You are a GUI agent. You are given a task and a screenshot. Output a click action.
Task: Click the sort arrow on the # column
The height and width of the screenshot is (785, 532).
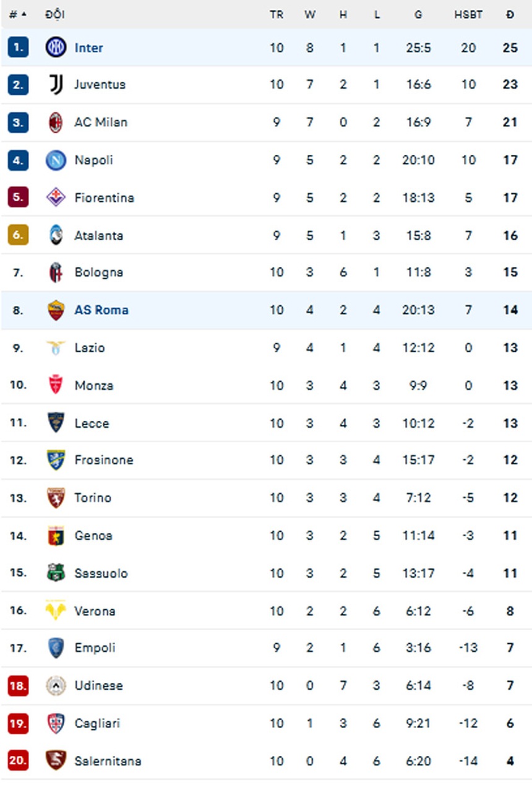coord(23,12)
